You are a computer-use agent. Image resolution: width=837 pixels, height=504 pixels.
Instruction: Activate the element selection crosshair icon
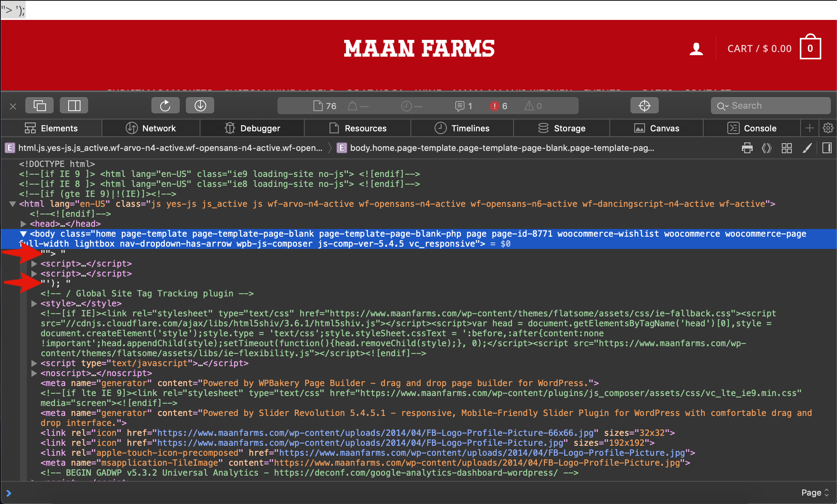pos(644,106)
